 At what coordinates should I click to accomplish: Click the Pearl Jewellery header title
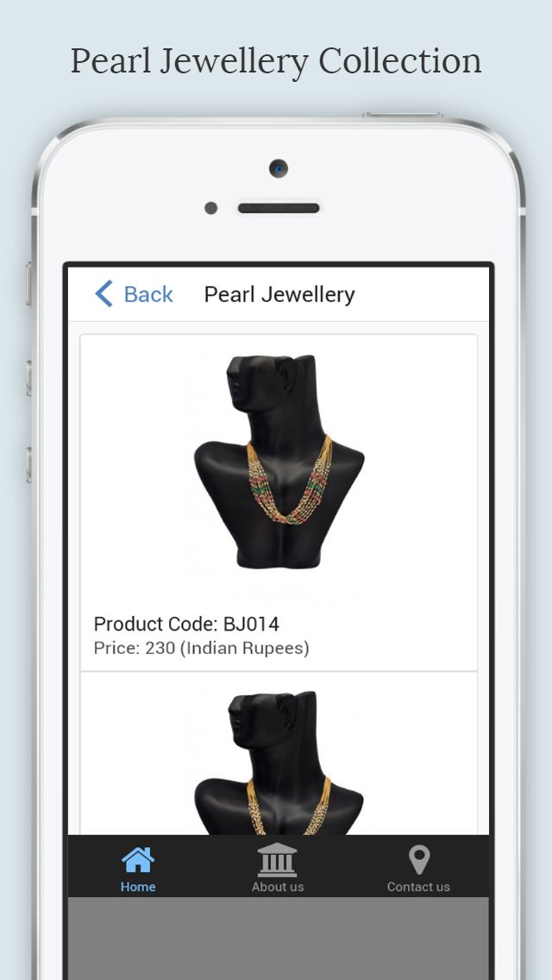point(279,294)
